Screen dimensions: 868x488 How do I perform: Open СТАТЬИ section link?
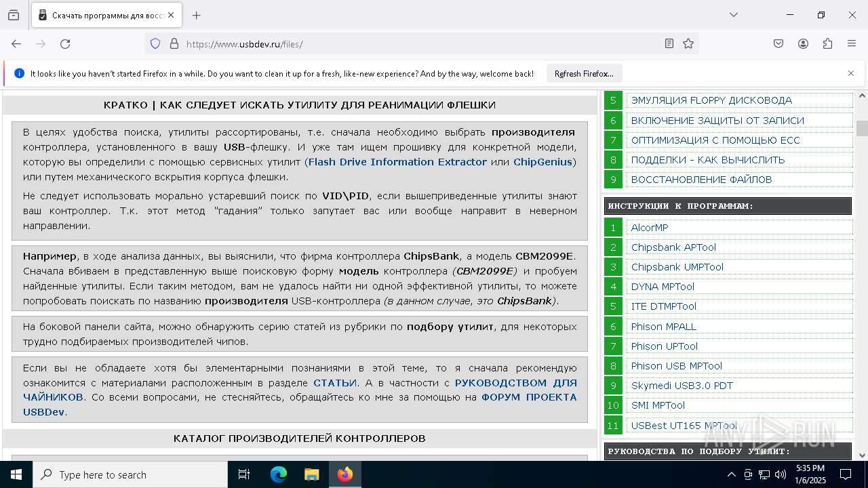335,382
